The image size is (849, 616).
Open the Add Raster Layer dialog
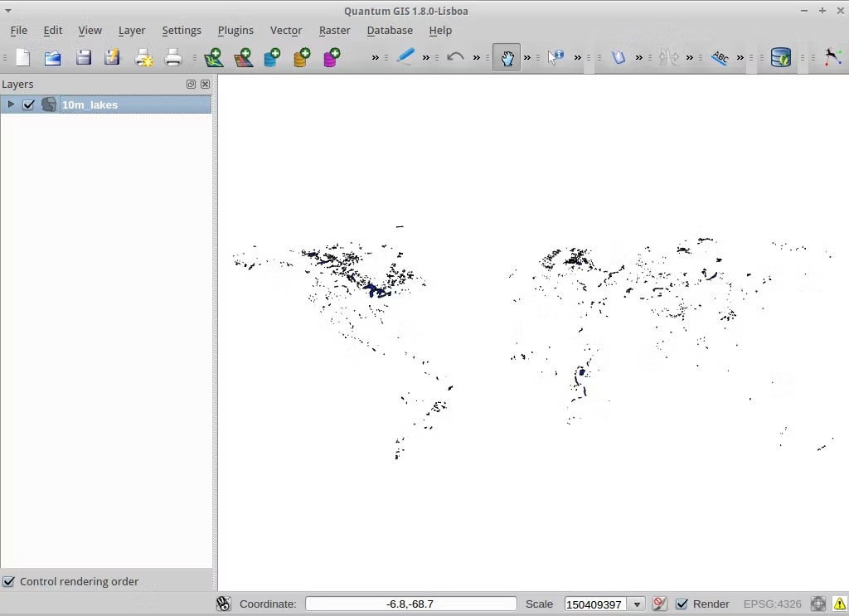[243, 57]
